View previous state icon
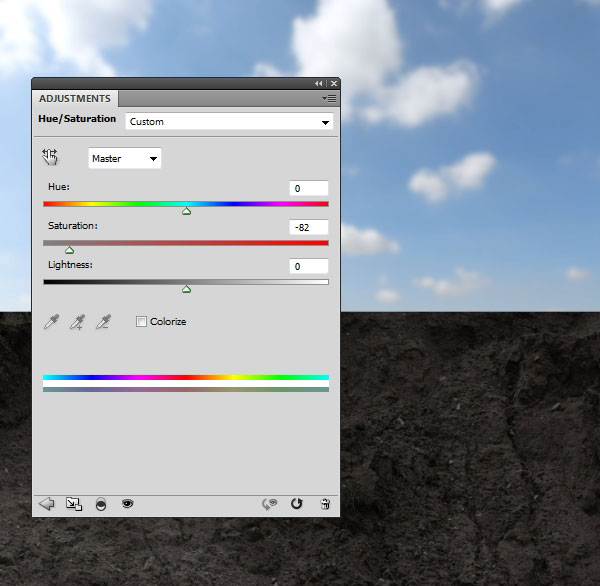The height and width of the screenshot is (586, 600). pyautogui.click(x=269, y=504)
